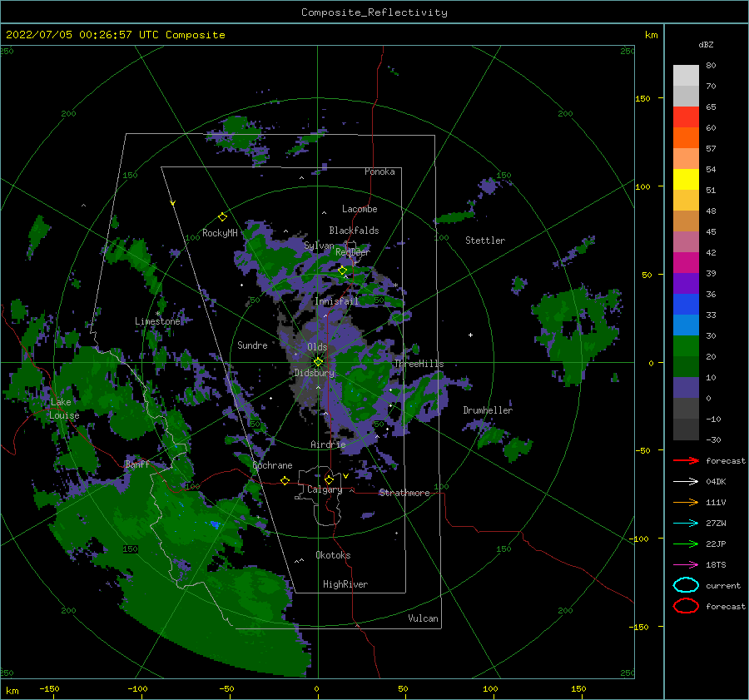Click the HighRiver city label
This screenshot has width=749, height=700.
(345, 584)
